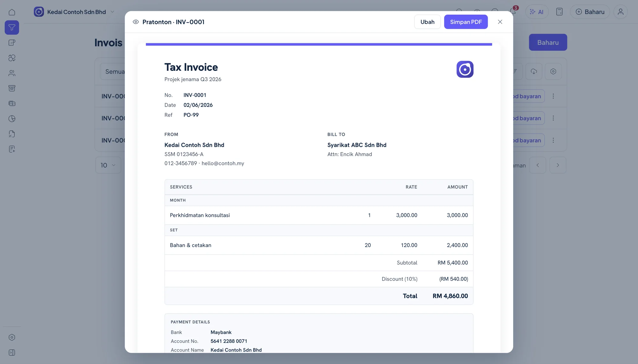Click the Ubah button in the preview
The height and width of the screenshot is (364, 638).
(x=427, y=22)
